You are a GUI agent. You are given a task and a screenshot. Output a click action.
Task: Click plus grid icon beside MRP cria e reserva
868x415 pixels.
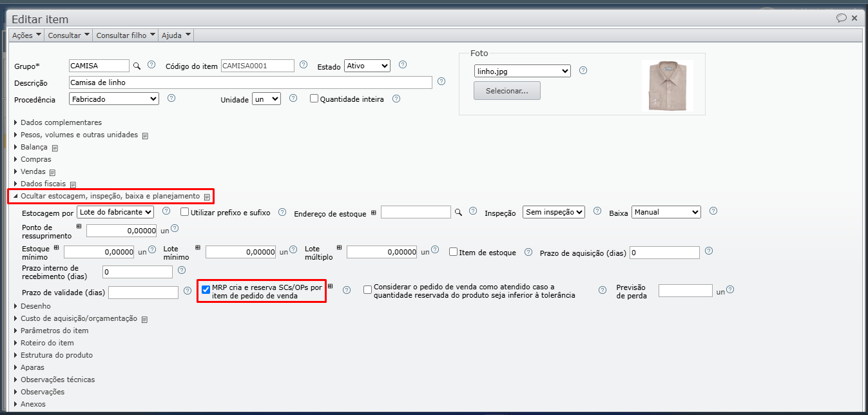[x=331, y=286]
